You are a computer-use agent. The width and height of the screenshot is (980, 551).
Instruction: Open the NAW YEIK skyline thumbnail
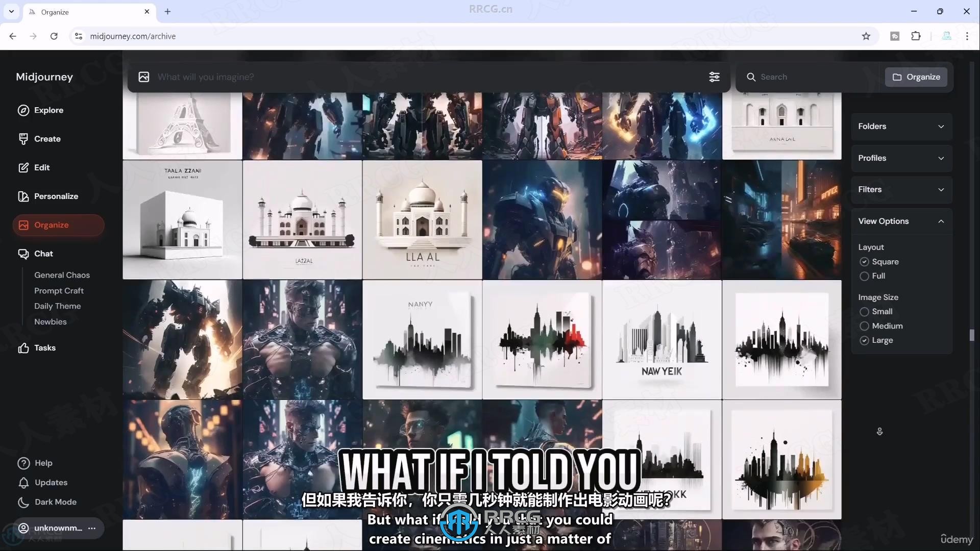(662, 340)
